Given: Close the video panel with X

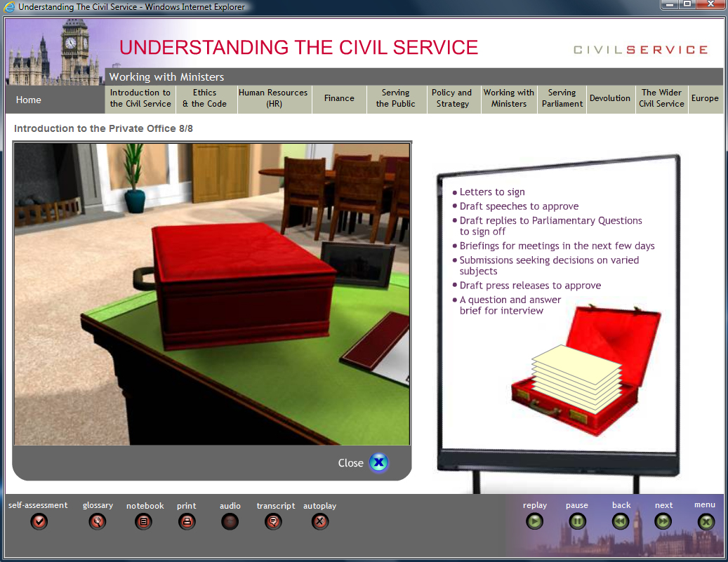Looking at the screenshot, I should pos(378,463).
